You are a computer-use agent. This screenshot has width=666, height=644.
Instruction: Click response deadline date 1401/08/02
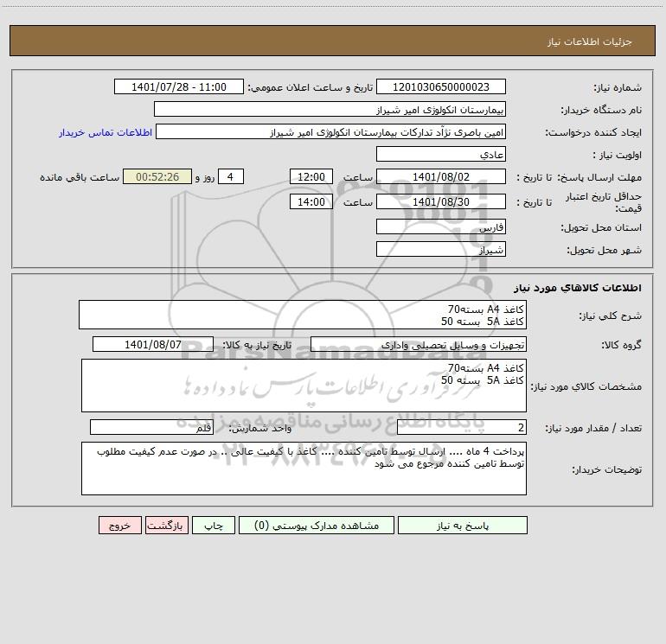[441, 176]
